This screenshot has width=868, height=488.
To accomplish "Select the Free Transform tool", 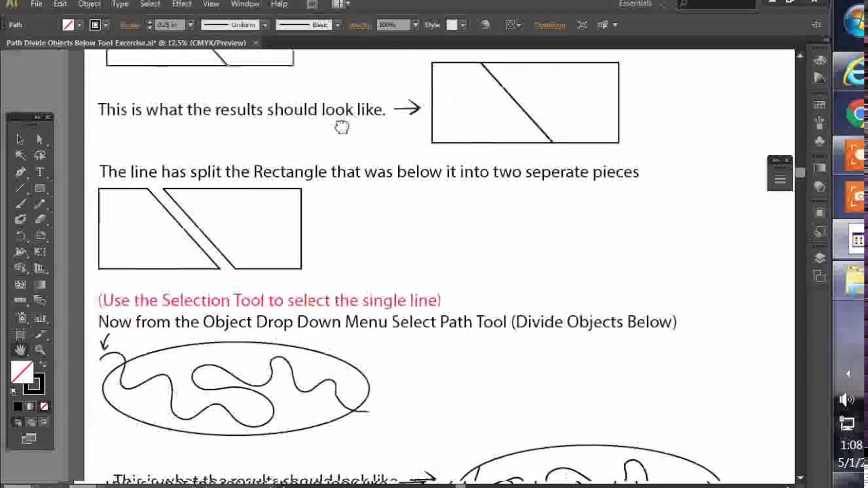I will (39, 252).
